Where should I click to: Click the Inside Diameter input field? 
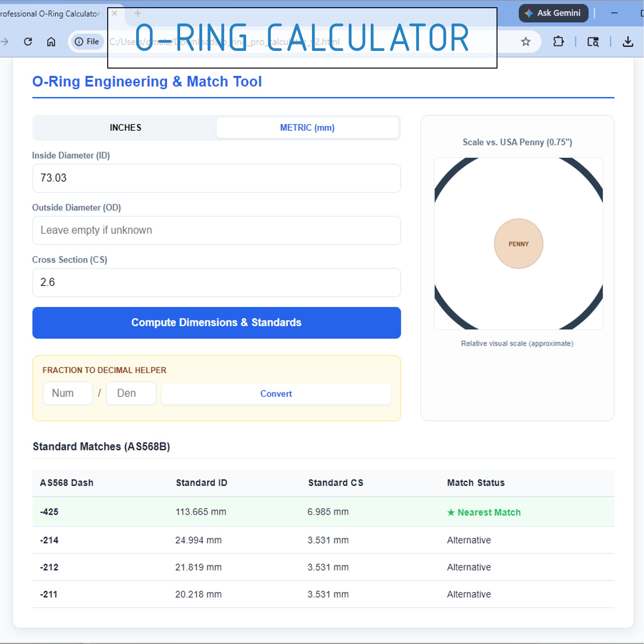pyautogui.click(x=216, y=178)
